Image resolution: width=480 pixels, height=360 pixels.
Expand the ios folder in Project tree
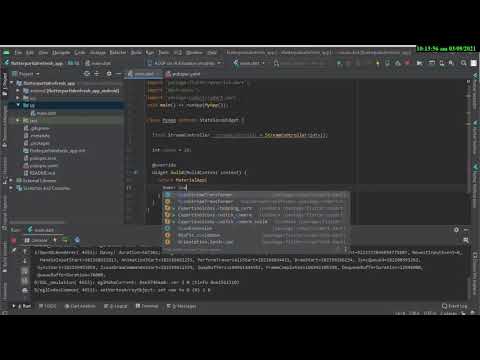pos(18,98)
